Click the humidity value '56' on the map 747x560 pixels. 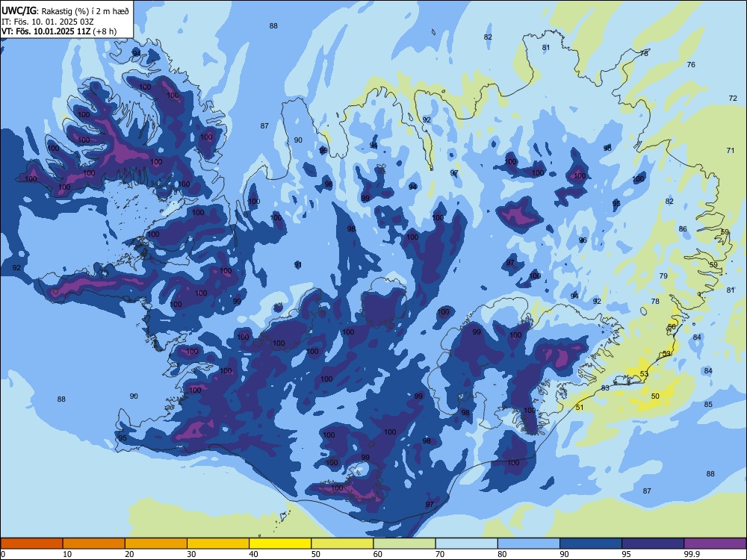pos(672,327)
